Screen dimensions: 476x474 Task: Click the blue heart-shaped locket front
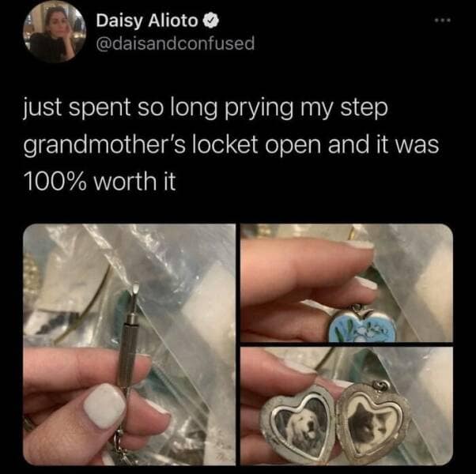pos(362,327)
